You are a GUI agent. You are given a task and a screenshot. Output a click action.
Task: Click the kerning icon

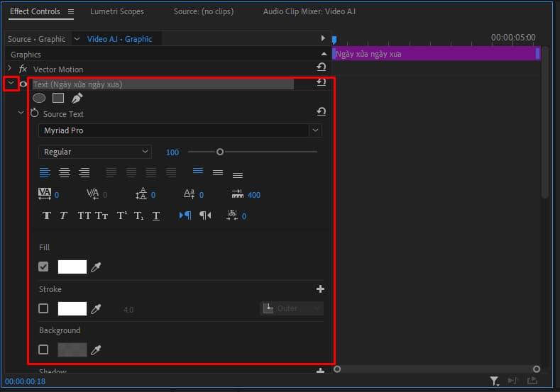point(92,194)
